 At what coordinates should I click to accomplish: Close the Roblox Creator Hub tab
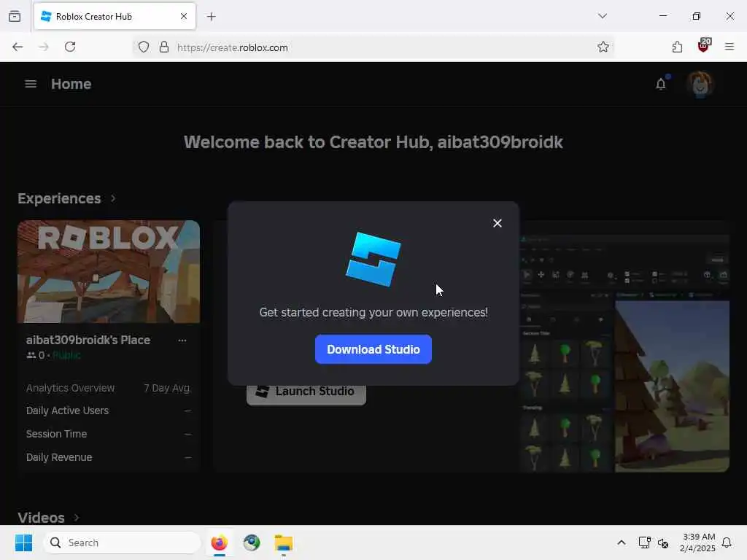click(x=184, y=16)
